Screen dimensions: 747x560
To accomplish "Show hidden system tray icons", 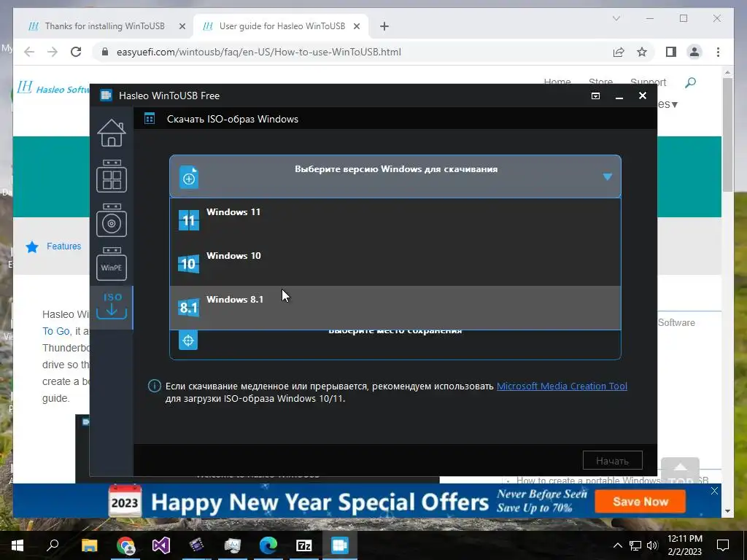I will point(617,545).
